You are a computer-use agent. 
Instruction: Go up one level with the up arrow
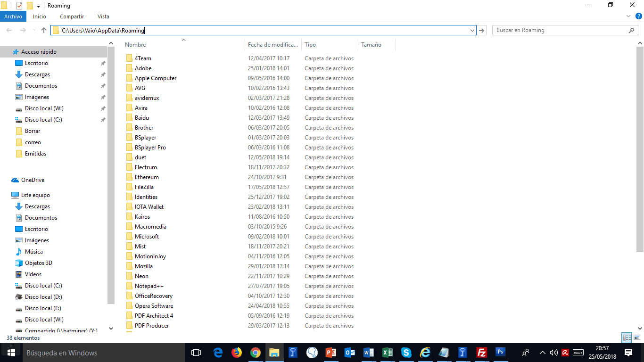pyautogui.click(x=44, y=30)
